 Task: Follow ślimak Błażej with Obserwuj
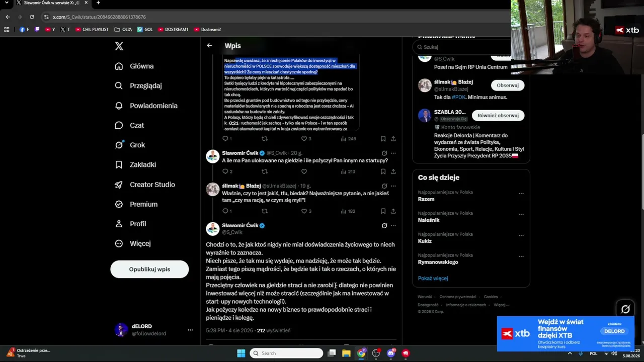pos(507,85)
